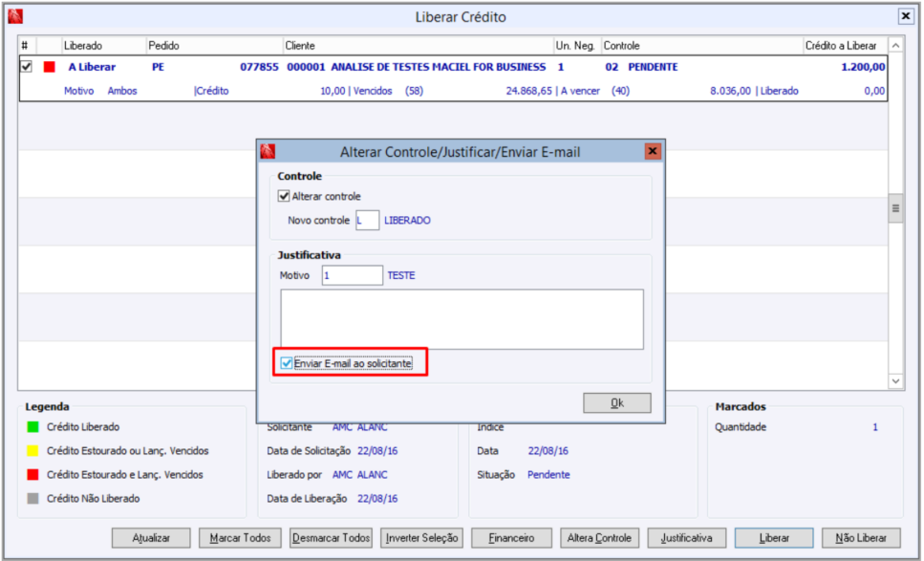924x561 pixels.
Task: Click the Atualizar button
Action: click(x=151, y=538)
